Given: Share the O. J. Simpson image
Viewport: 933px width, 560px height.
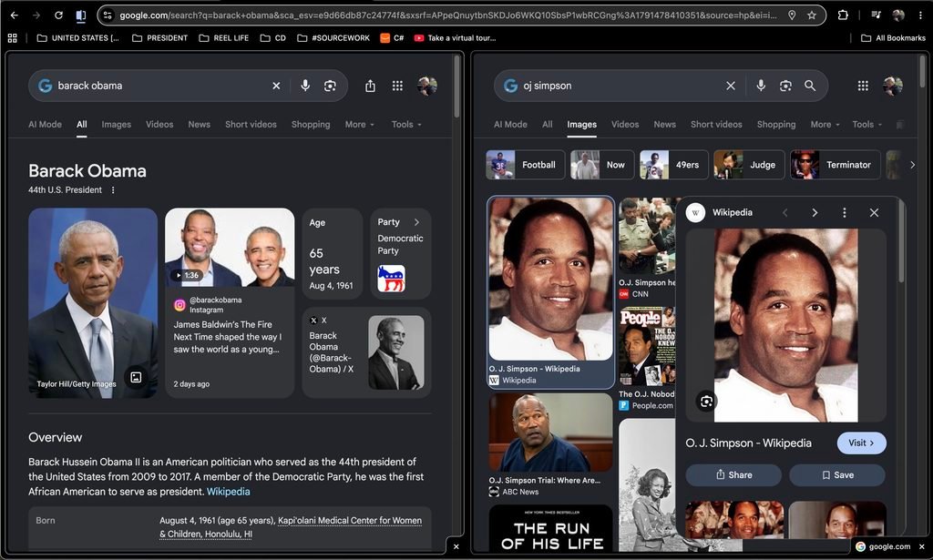Looking at the screenshot, I should point(733,475).
